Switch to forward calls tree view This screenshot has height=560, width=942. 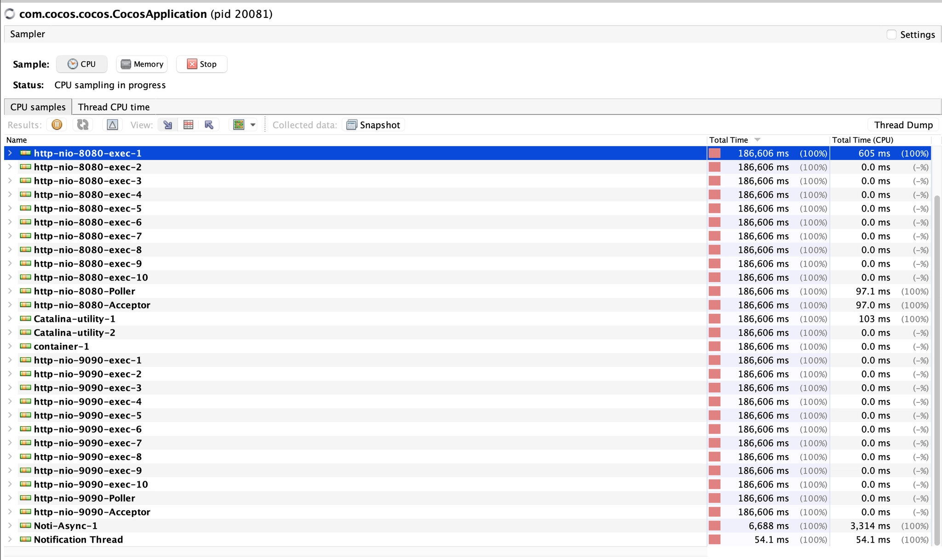coord(168,125)
